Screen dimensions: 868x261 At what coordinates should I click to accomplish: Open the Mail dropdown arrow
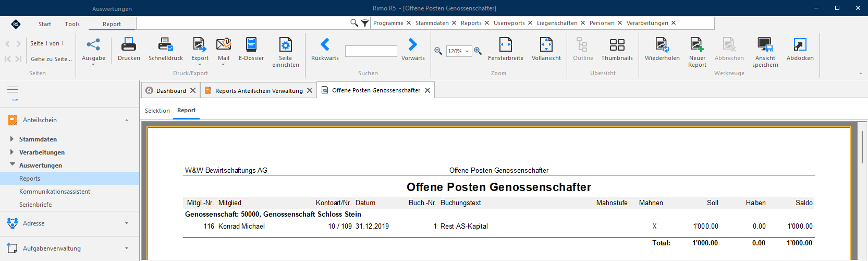[x=223, y=65]
